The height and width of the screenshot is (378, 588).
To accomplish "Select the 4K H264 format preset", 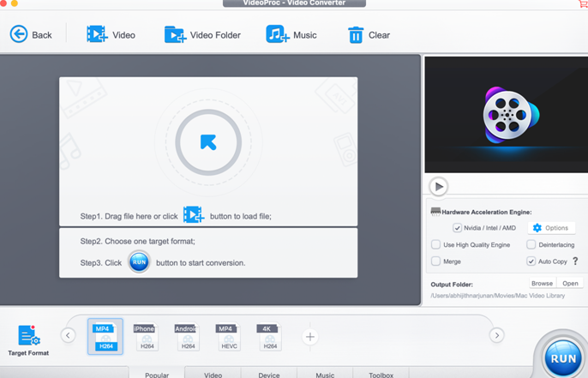I will (270, 337).
